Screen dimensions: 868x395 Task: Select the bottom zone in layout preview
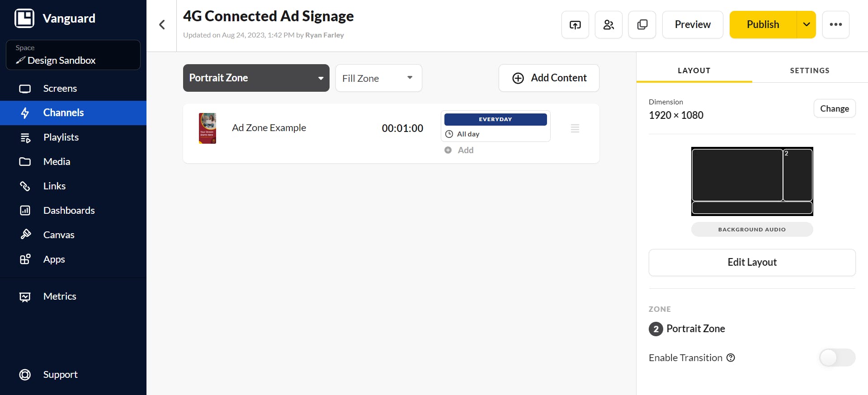tap(752, 208)
